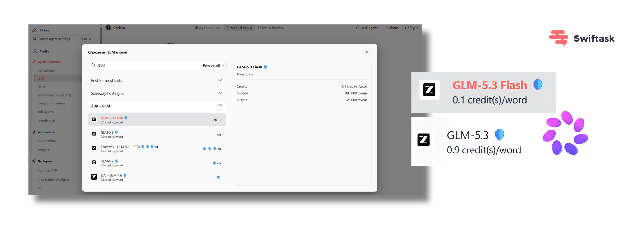Choose Scaleway - GLM-5.2 - BETA model

157,149
